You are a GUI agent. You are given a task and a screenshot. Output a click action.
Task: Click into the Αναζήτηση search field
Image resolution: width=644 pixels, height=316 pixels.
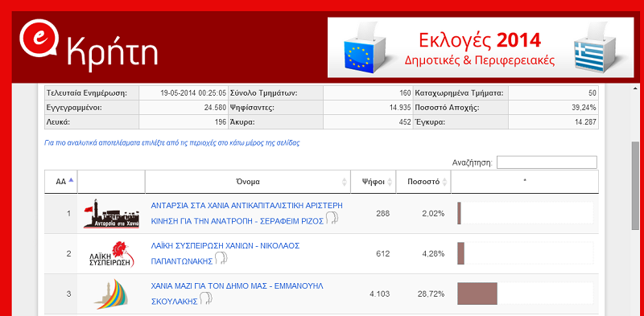547,162
